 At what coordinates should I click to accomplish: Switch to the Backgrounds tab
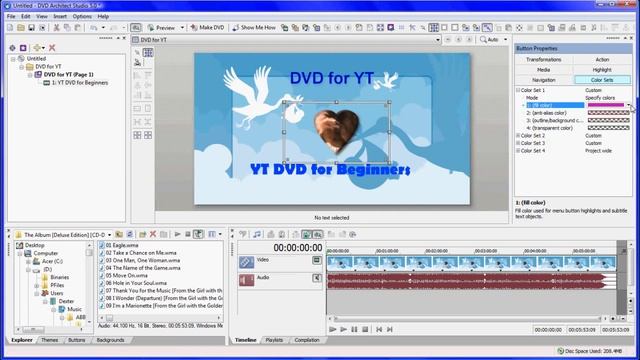(111, 340)
